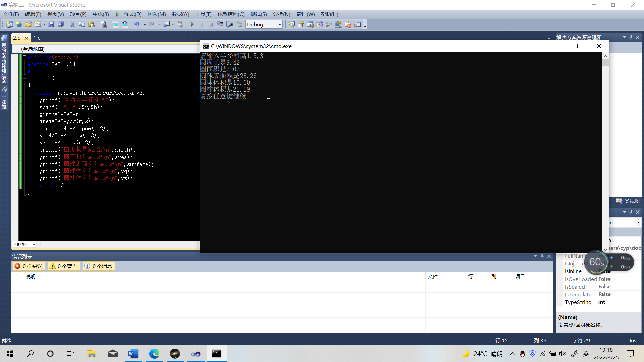This screenshot has height=362, width=644.
Task: Collapse the main() function code block
Action: click(24, 78)
